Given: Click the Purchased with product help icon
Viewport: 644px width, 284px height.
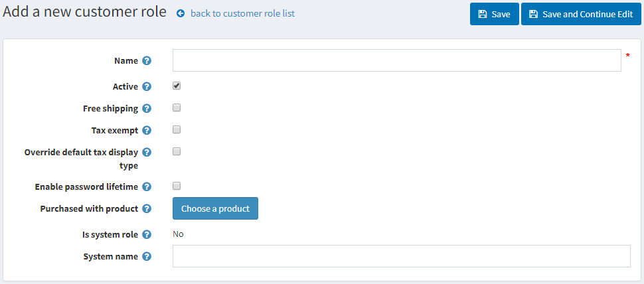Looking at the screenshot, I should pyautogui.click(x=147, y=208).
